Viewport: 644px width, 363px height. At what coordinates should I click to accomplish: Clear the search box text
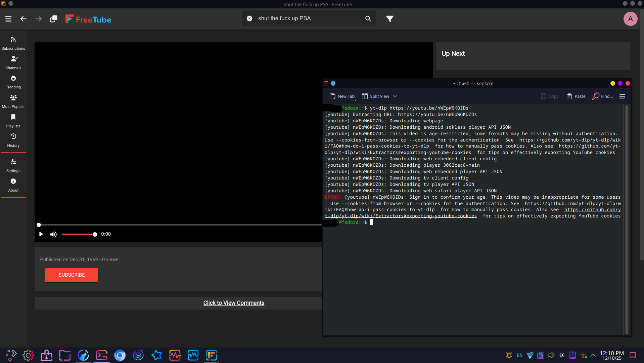[x=249, y=18]
